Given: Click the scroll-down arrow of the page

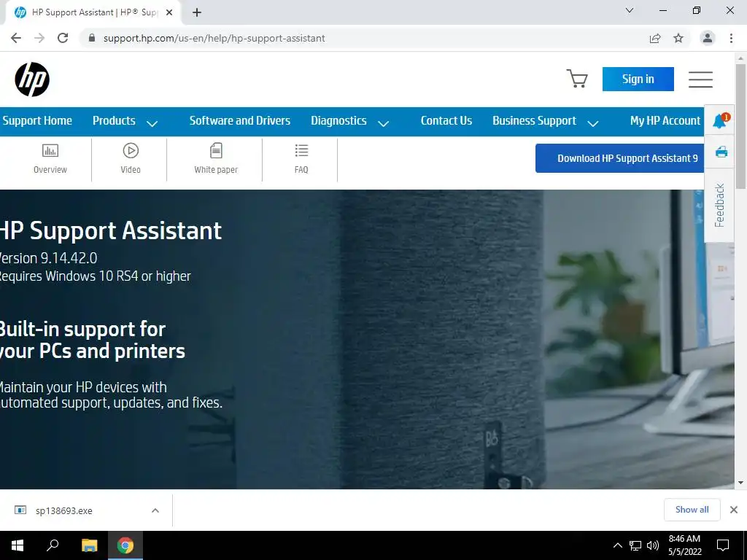Looking at the screenshot, I should click(740, 483).
